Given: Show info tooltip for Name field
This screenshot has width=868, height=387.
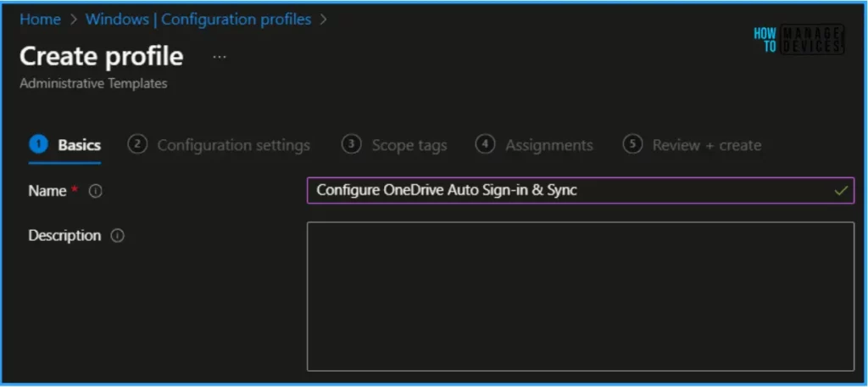Looking at the screenshot, I should 95,191.
